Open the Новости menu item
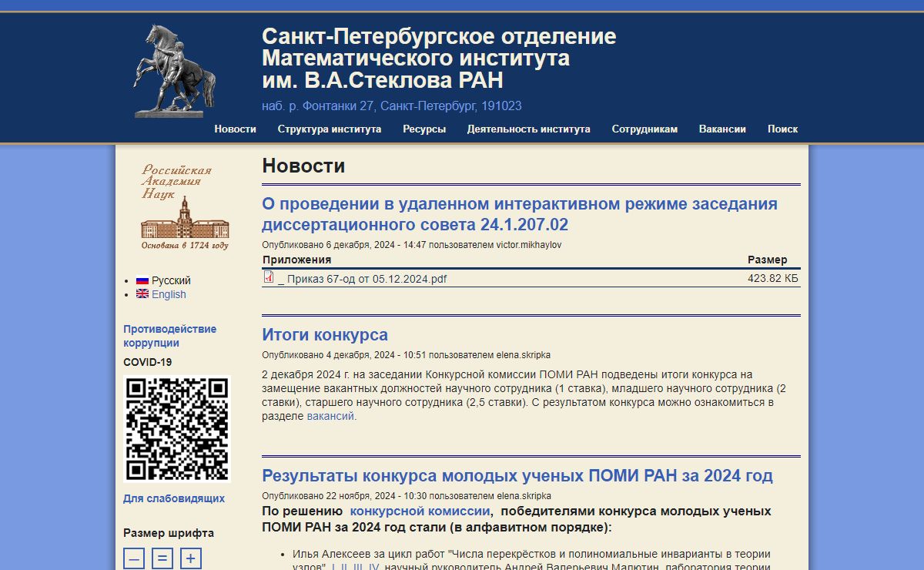Viewport: 924px width, 570px height. pos(235,129)
